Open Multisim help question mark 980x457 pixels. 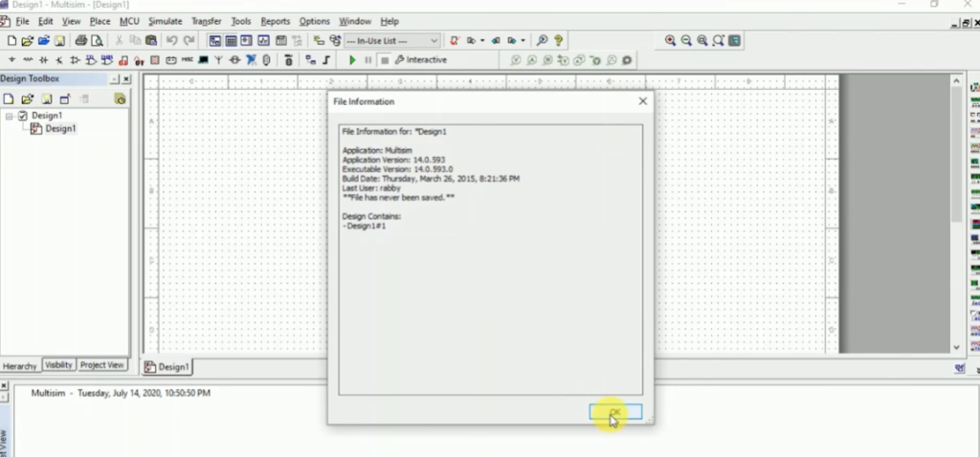coord(558,40)
